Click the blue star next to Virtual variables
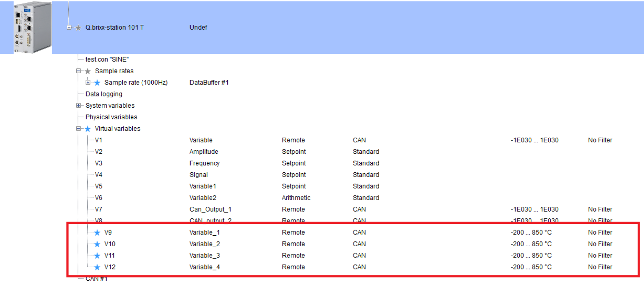This screenshot has height=281, width=644. (x=88, y=129)
